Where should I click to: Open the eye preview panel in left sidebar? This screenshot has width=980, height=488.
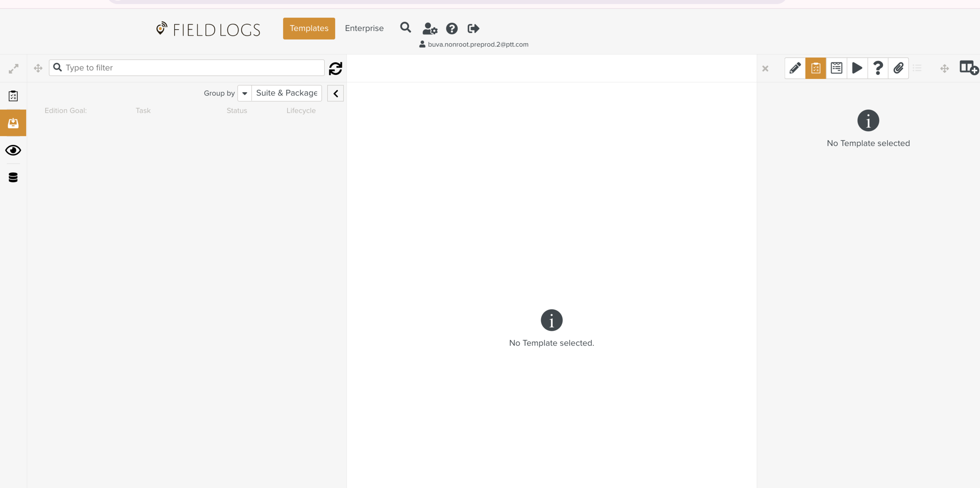coord(13,150)
